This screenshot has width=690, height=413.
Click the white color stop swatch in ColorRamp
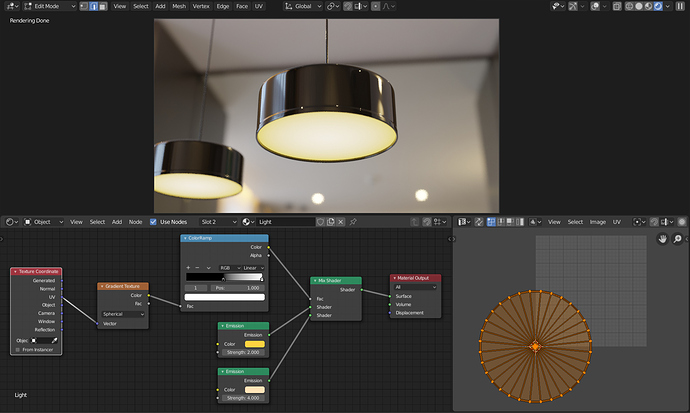pyautogui.click(x=224, y=297)
